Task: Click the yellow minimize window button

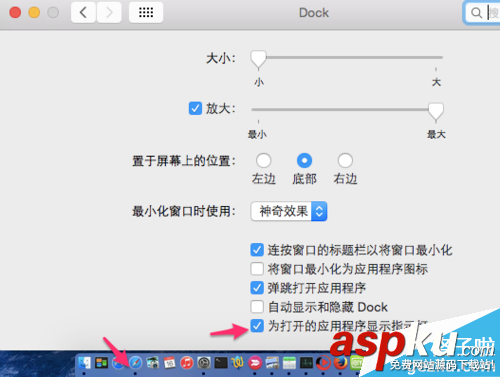Action: click(34, 13)
